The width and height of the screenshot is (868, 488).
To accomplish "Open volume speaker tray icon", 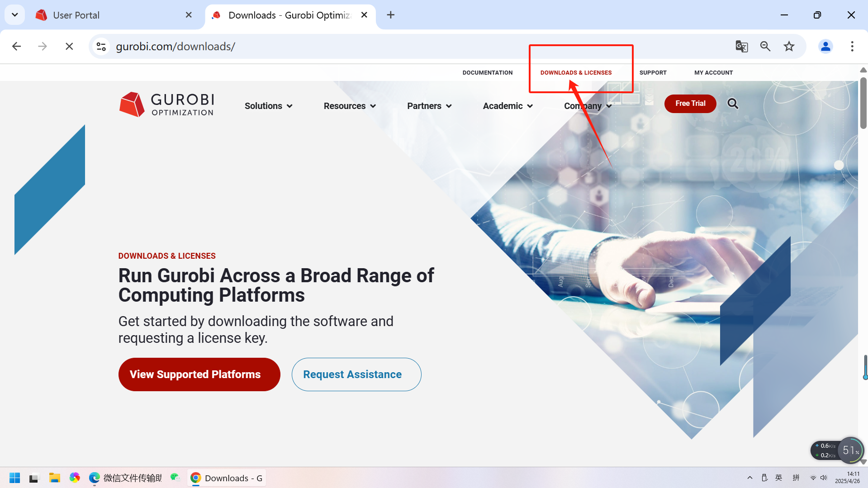I will click(824, 478).
